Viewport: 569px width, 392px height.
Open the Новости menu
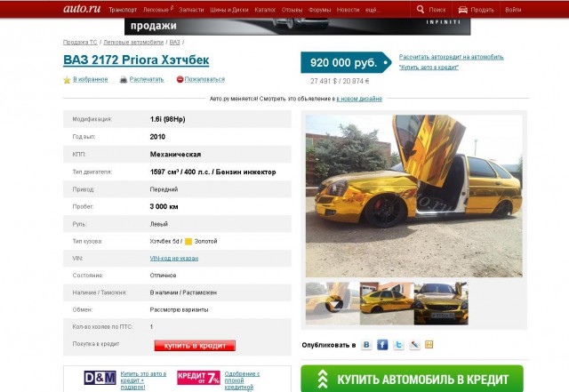coord(348,10)
